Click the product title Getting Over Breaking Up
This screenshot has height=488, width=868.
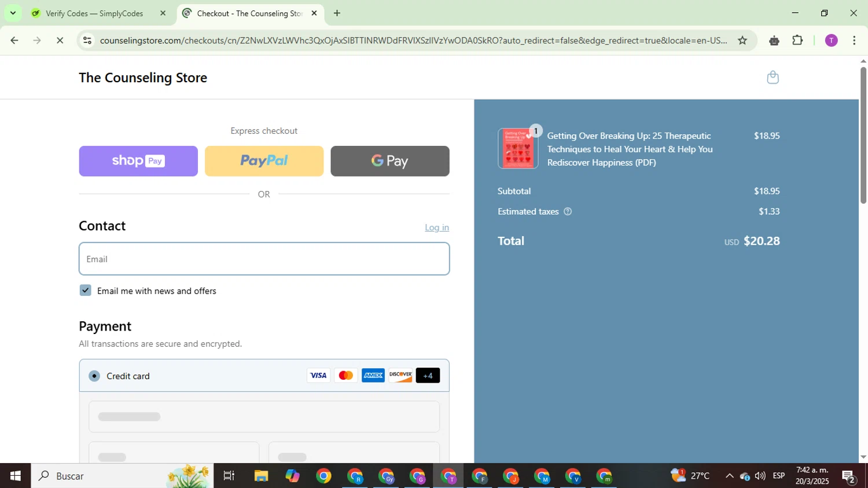[630, 149]
